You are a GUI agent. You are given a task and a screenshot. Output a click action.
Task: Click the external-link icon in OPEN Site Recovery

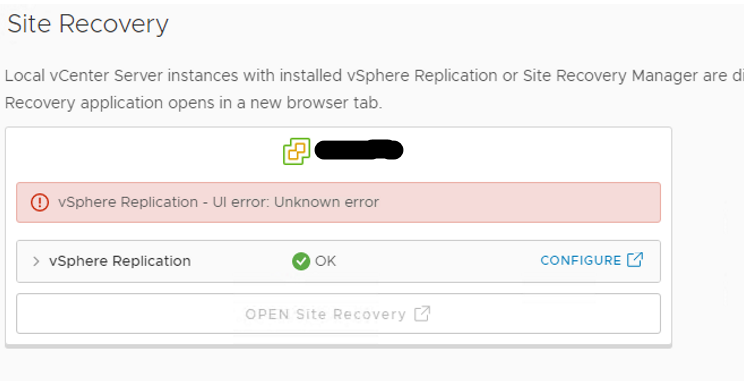[422, 314]
